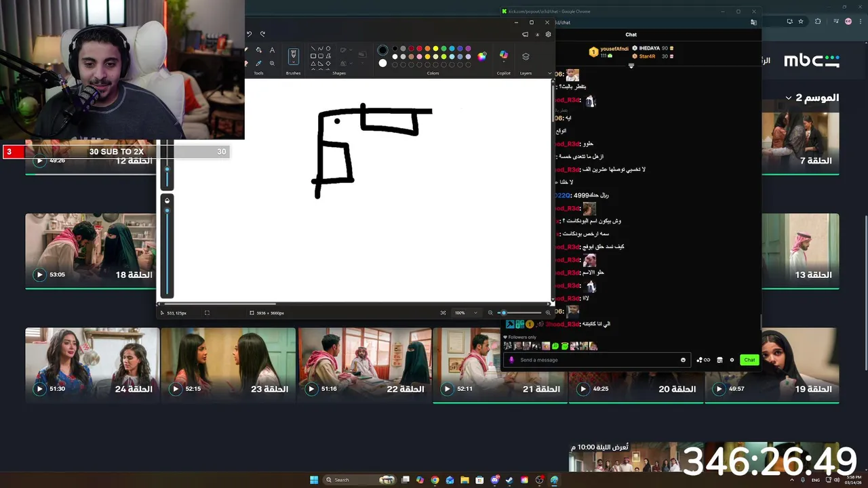This screenshot has width=868, height=488.
Task: Choose the Oval shape in Paint
Action: click(x=328, y=49)
